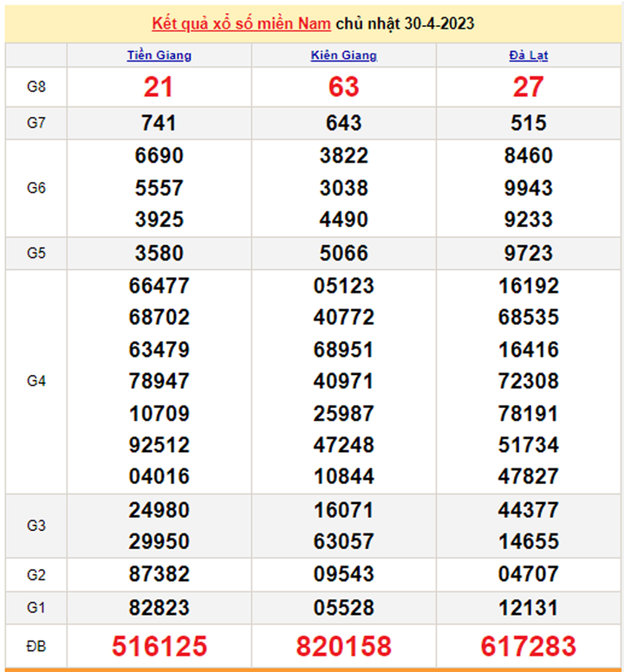Click Tiền Giang special prize number 516125

[x=159, y=646]
